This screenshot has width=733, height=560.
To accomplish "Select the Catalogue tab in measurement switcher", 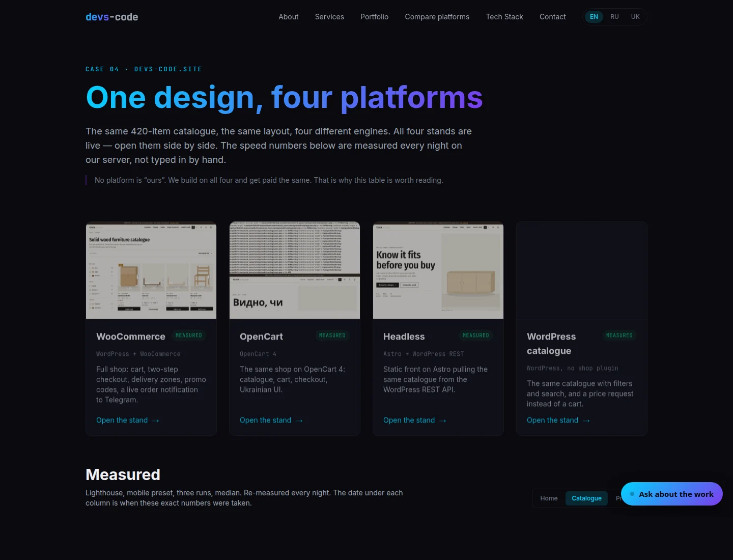I will (586, 498).
